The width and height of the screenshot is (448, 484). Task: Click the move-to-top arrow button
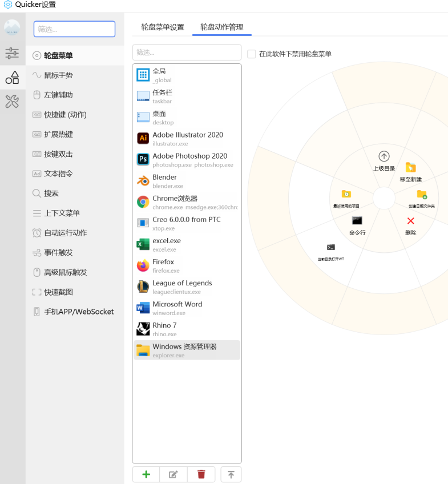coord(231,474)
